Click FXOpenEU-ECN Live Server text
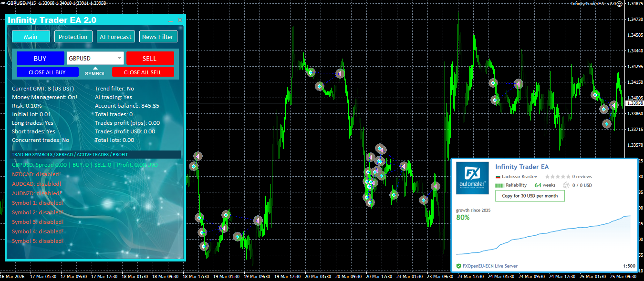Screen dimensions: 644x281 tap(490, 266)
